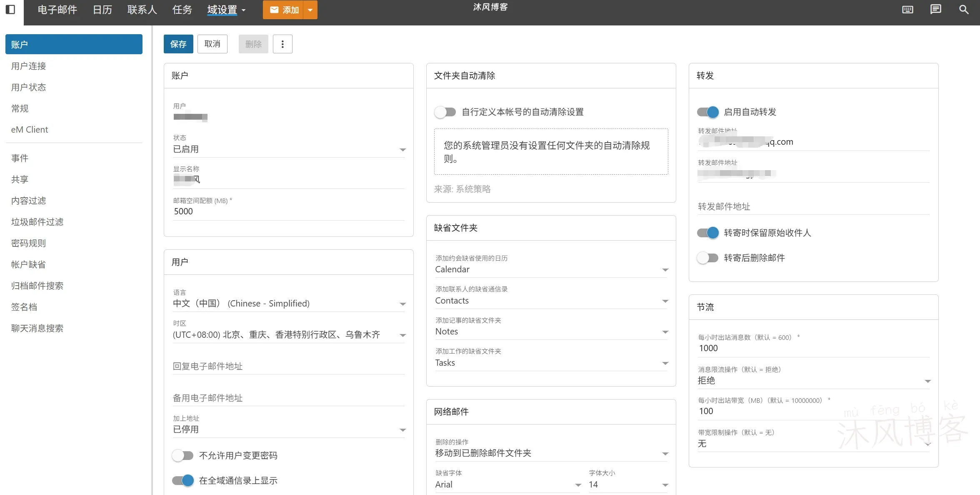This screenshot has height=495, width=980.
Task: Click the 邮箱空间配额 field showing 5000
Action: (x=289, y=211)
